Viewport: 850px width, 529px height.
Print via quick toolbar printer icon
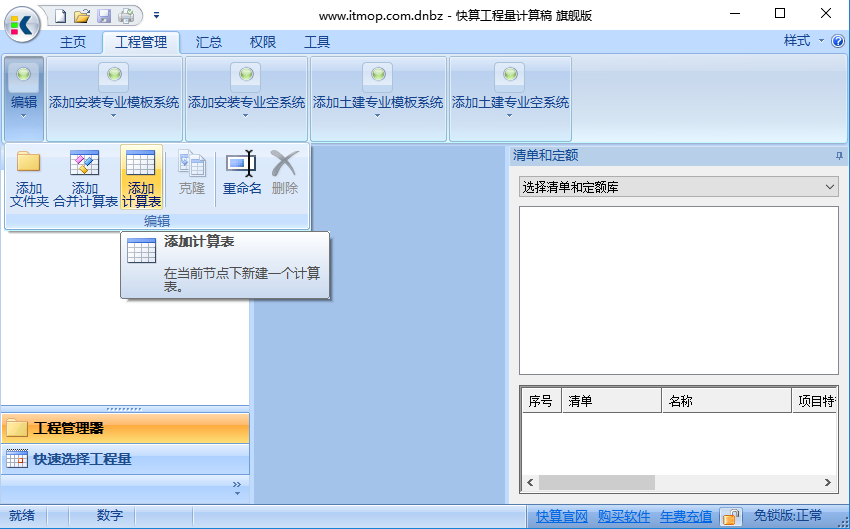point(126,16)
